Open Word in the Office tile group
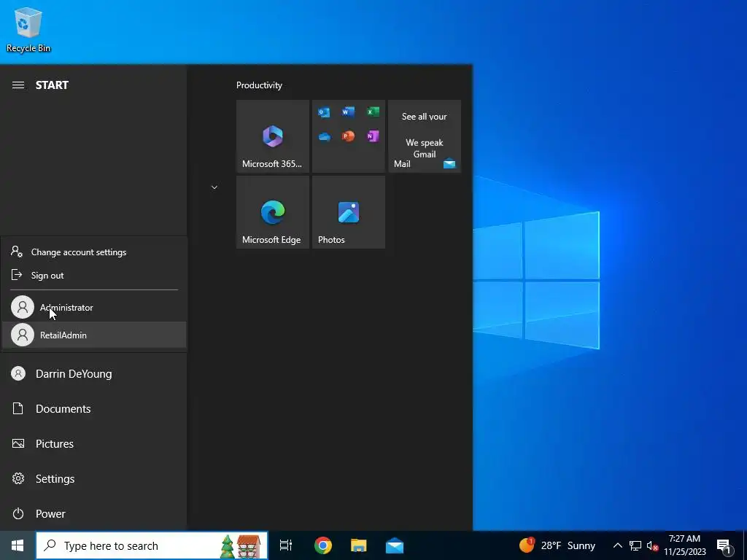This screenshot has height=560, width=747. pyautogui.click(x=348, y=112)
